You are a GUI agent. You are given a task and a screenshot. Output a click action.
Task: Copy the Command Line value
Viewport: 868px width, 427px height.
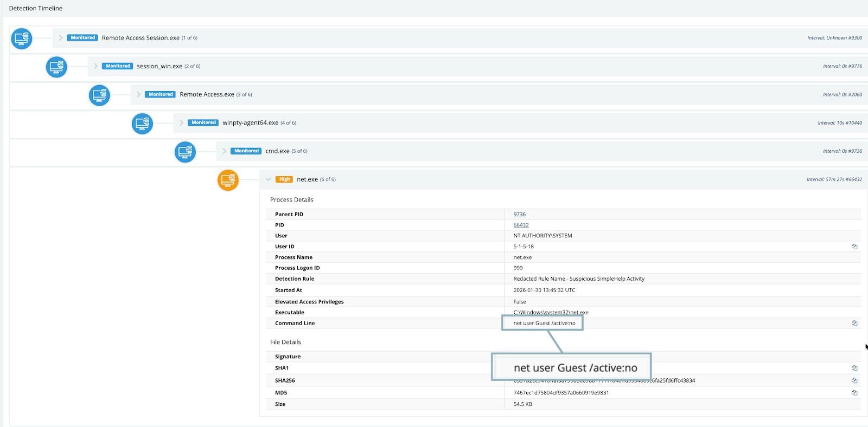854,324
